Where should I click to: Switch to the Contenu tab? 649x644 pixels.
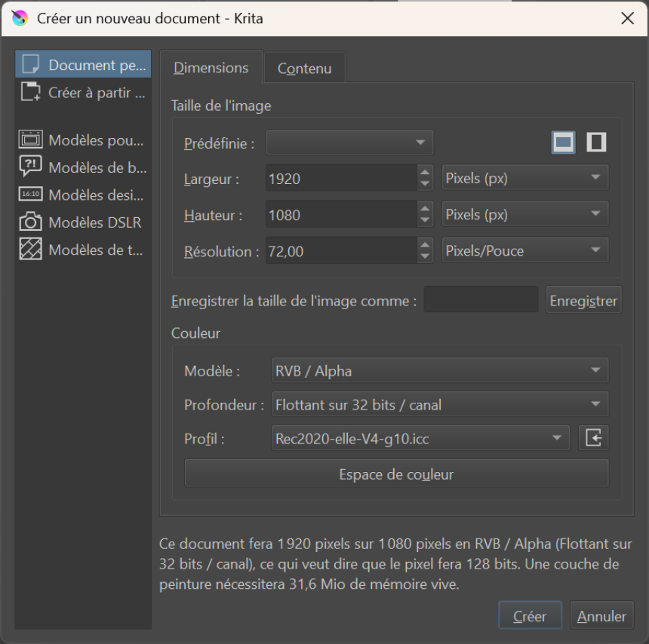click(x=304, y=69)
